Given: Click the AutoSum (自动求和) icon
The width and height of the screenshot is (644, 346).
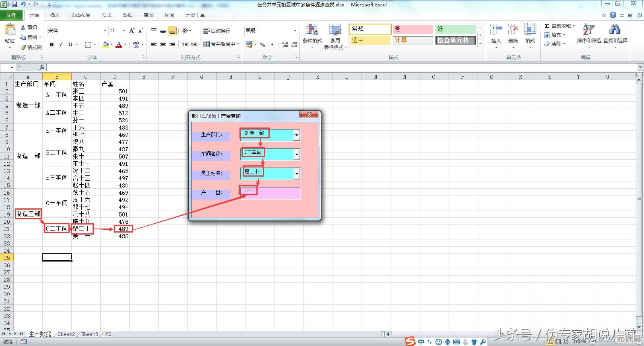Looking at the screenshot, I should [547, 26].
